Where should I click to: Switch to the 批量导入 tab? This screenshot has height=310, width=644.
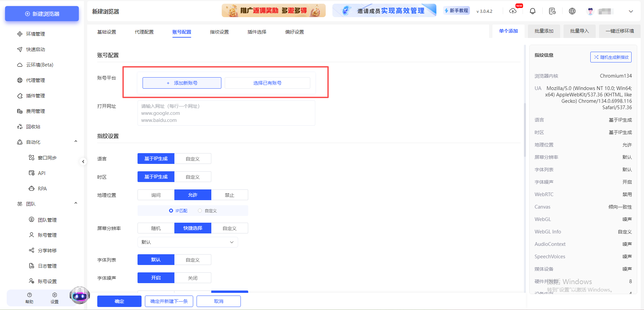tap(579, 31)
